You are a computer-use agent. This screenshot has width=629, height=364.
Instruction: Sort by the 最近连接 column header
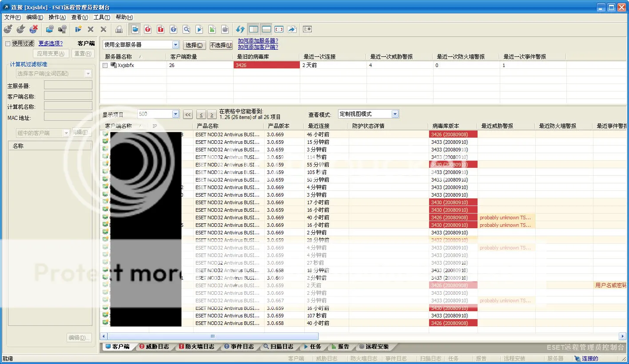point(326,126)
